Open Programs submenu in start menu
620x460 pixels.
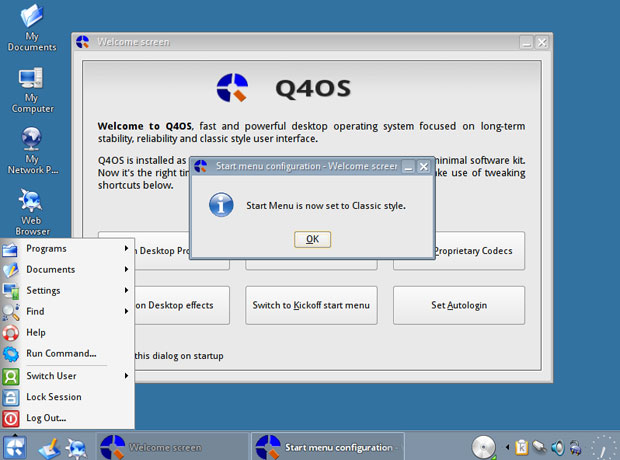(67, 248)
